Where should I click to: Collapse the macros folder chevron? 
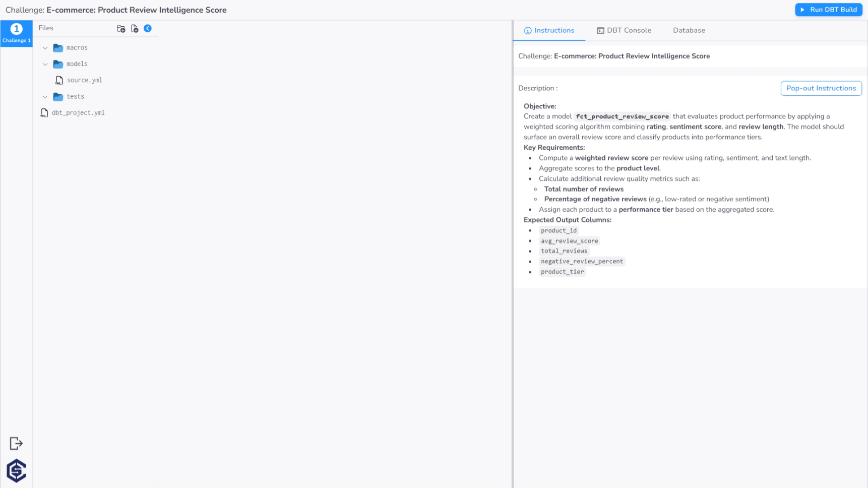(45, 48)
